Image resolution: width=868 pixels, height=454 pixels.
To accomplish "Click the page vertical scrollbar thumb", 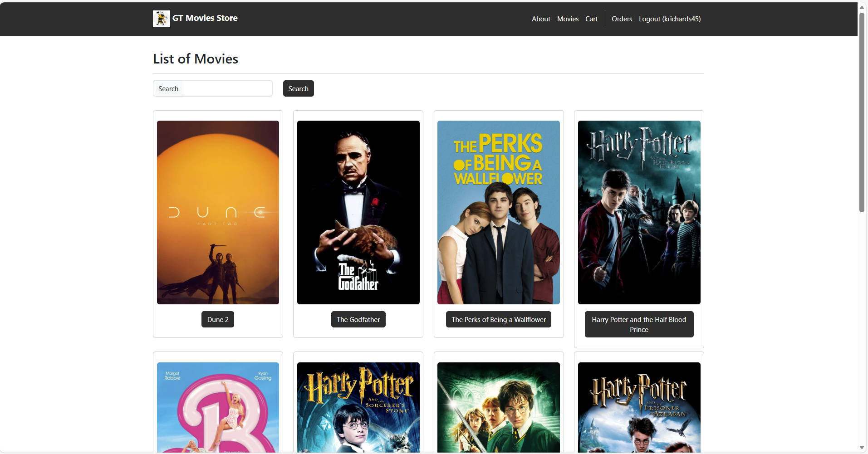I will 862,112.
